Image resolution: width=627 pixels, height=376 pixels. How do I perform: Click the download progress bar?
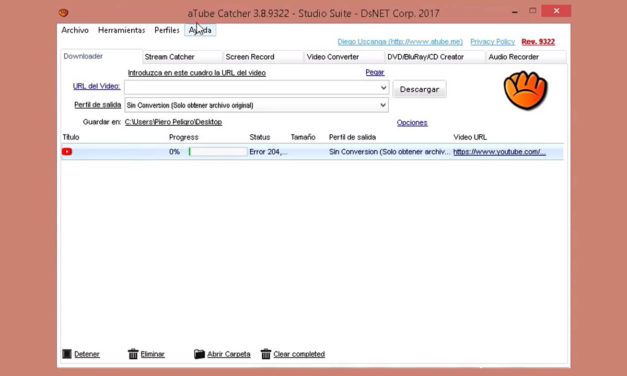pyautogui.click(x=218, y=152)
